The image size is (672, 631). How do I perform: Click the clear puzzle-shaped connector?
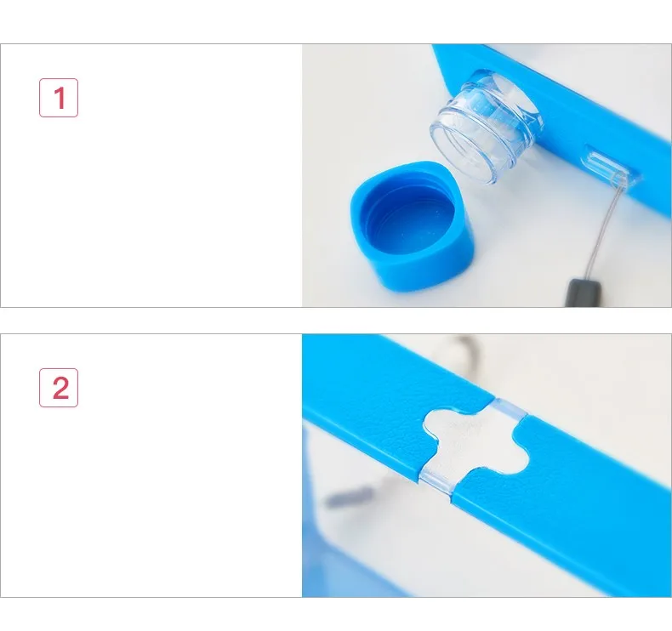click(475, 446)
